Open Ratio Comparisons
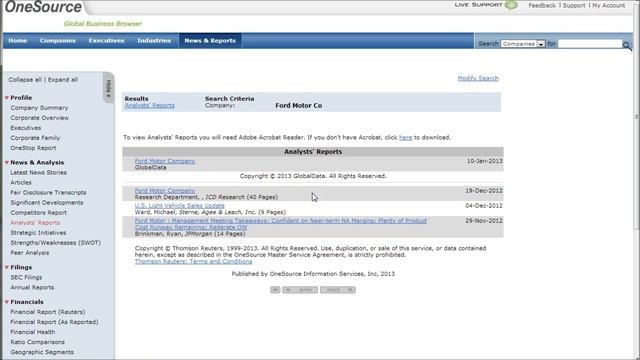The width and height of the screenshot is (640, 360). (x=38, y=342)
